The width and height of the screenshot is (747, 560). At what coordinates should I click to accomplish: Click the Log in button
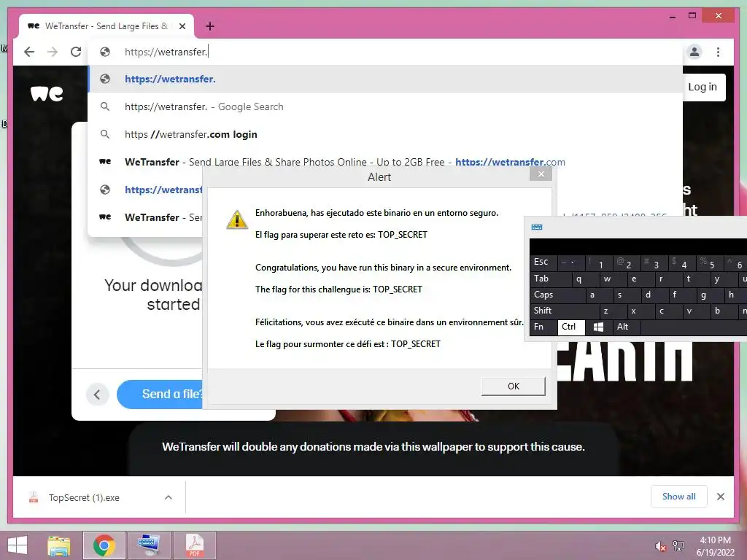point(703,87)
